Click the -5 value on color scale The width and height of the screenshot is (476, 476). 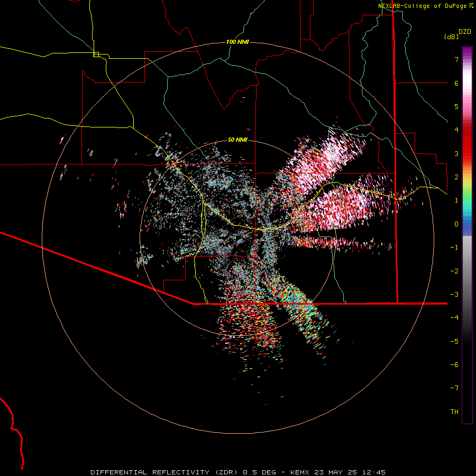click(x=454, y=342)
